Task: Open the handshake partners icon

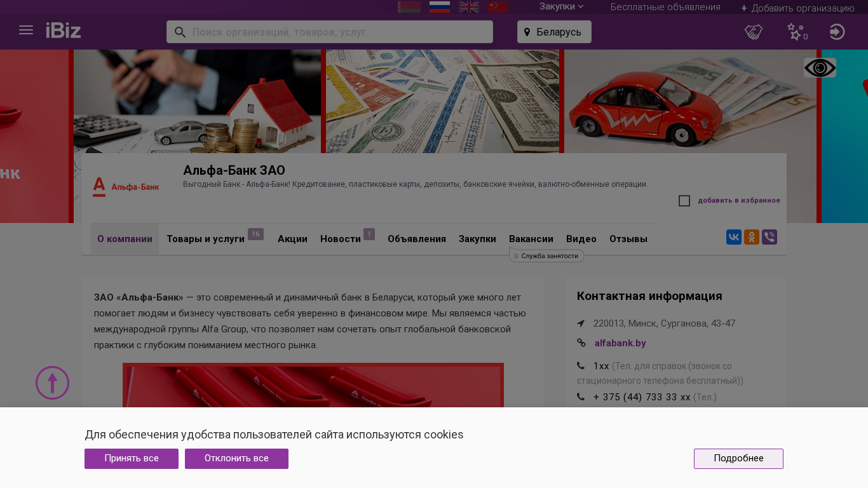Action: [754, 32]
